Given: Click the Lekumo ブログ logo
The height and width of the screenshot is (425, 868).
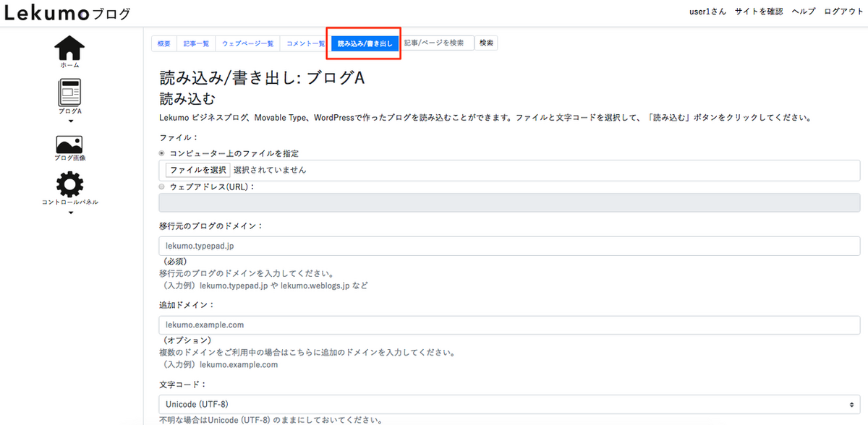Looking at the screenshot, I should click(68, 12).
